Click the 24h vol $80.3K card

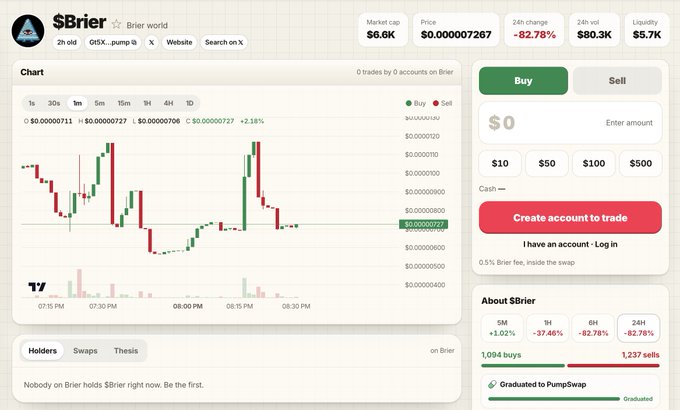coord(594,30)
